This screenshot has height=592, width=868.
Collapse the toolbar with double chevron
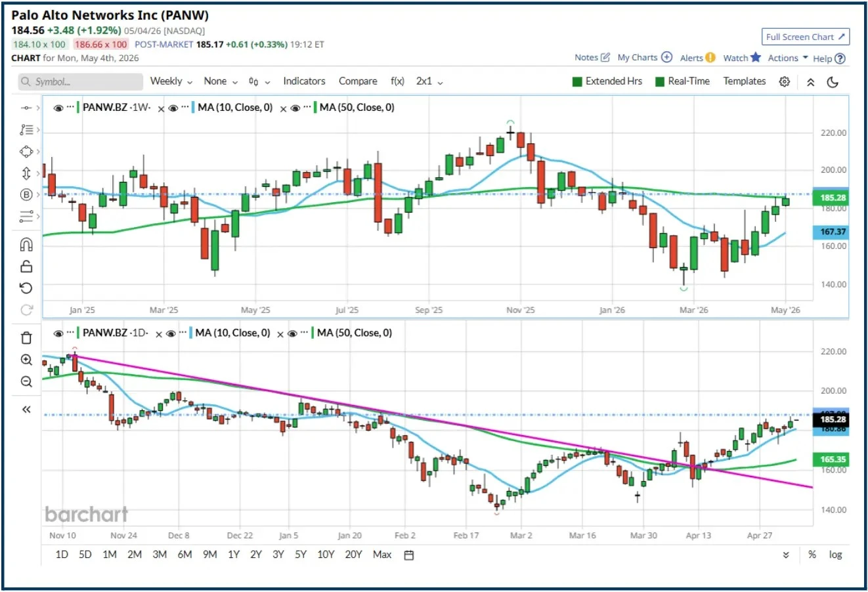[x=811, y=82]
